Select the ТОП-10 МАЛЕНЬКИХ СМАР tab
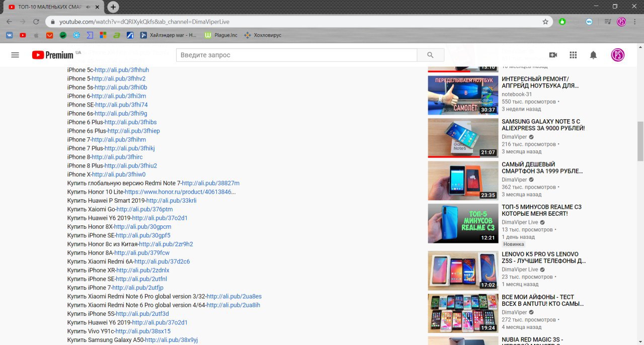Viewport: 644px width, 345px height. [53, 7]
